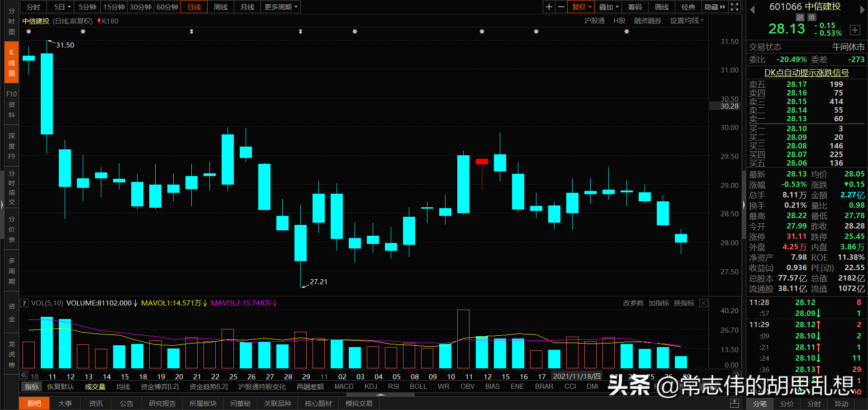Screen dimensions: 868x410
Task: Open the 叠加 overlay dropdown
Action: coord(607,7)
